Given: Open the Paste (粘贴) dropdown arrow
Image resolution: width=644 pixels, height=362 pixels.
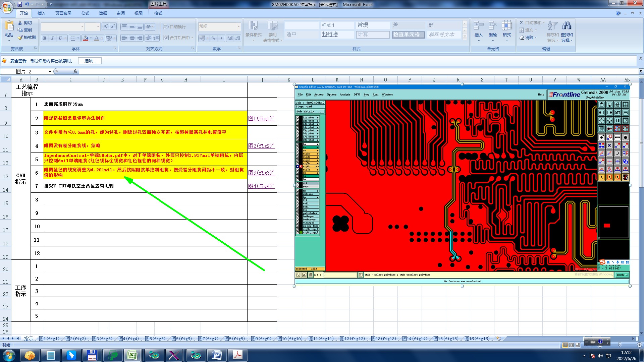Looking at the screenshot, I should (9, 41).
